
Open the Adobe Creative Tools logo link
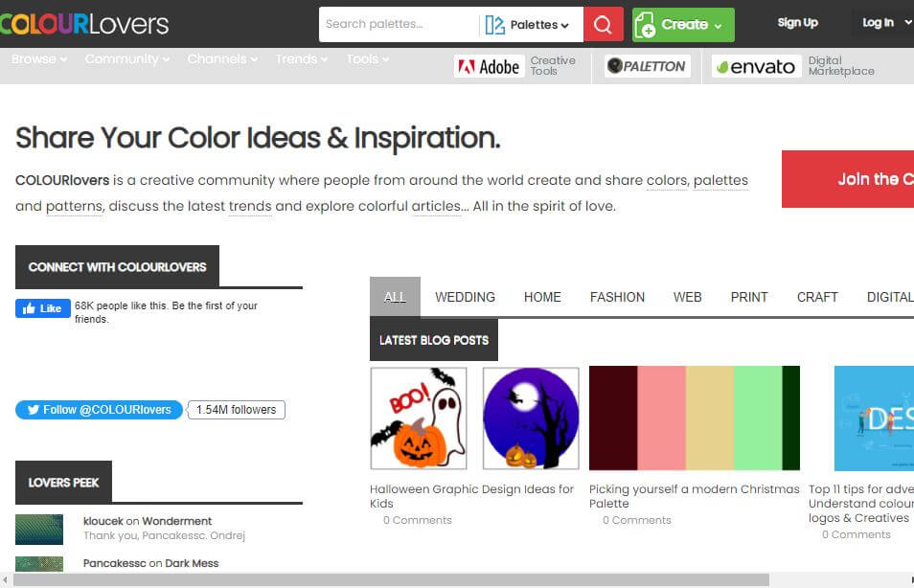pos(489,66)
